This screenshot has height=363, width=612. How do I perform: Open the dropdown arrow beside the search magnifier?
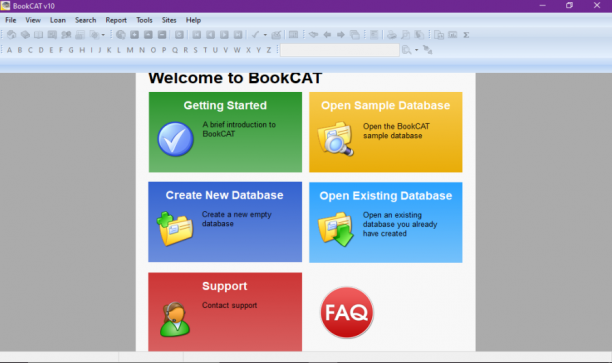click(416, 50)
